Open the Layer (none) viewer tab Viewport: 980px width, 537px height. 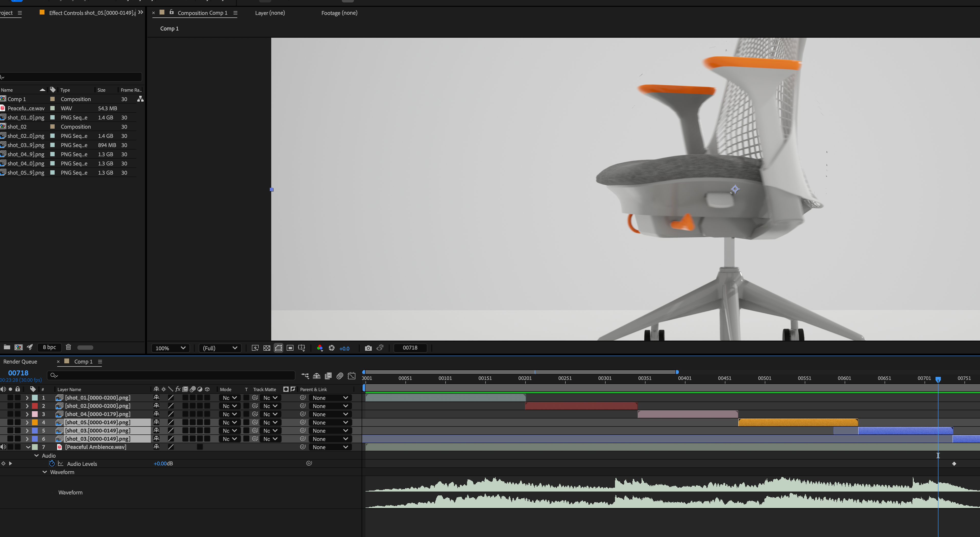point(270,13)
